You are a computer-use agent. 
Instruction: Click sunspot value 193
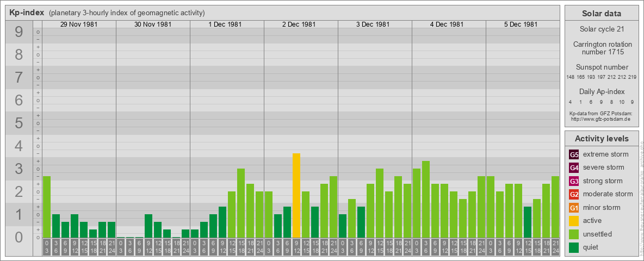point(591,77)
